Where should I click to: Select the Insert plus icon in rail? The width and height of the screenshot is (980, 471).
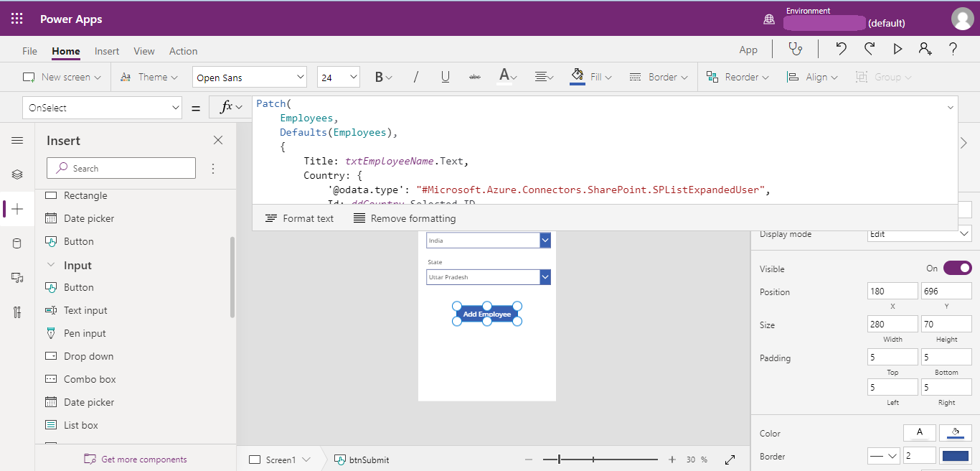(x=17, y=209)
